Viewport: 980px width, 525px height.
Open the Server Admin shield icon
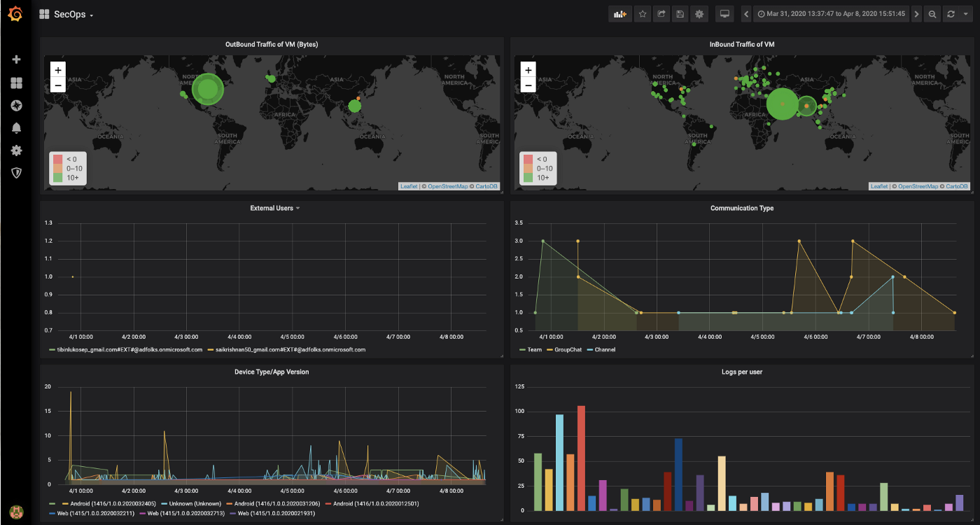tap(16, 172)
